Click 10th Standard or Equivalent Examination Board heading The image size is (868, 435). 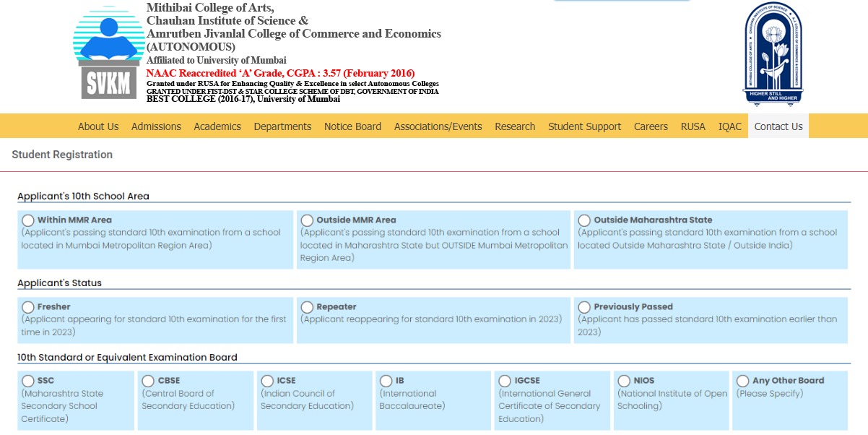pos(127,357)
